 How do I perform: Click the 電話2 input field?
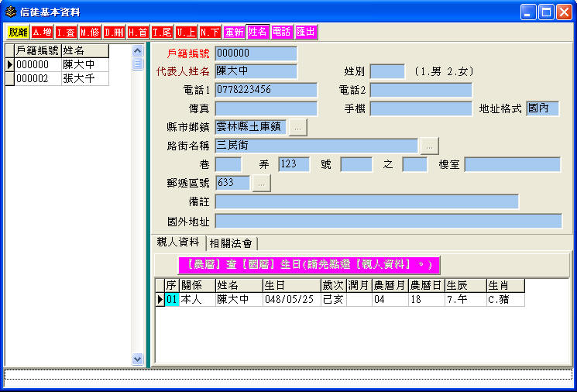421,90
